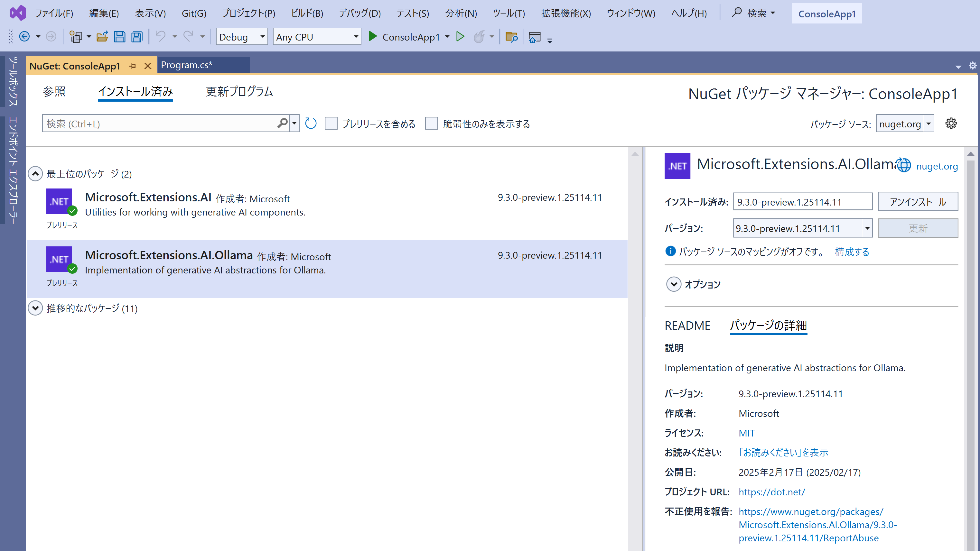
Task: Click the Visual Studio logo icon
Action: pos(17,13)
